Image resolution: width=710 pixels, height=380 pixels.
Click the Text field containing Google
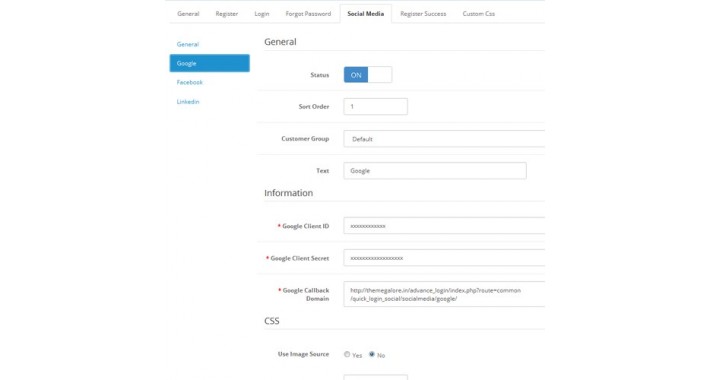point(435,171)
